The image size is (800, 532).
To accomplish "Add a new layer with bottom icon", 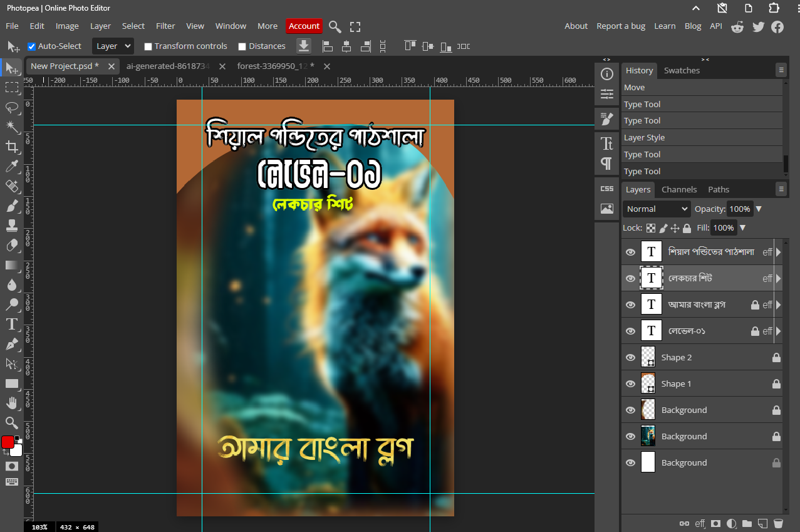I will point(762,523).
